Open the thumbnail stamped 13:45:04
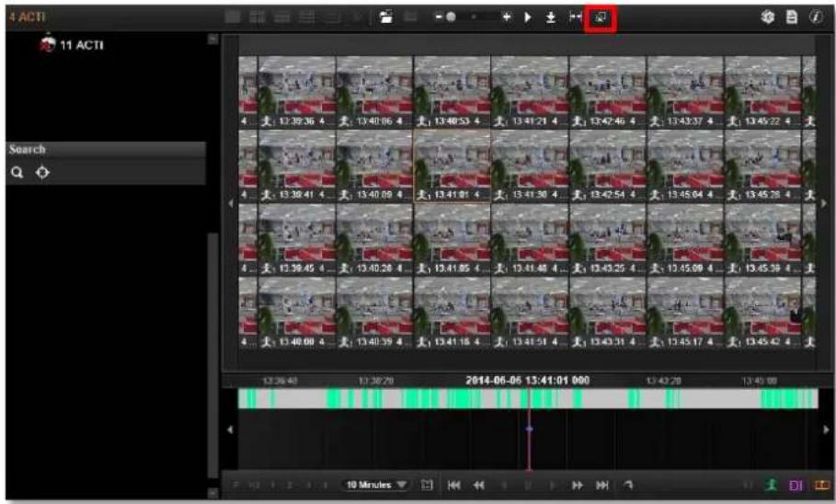This screenshot has width=836, height=504. (x=685, y=166)
